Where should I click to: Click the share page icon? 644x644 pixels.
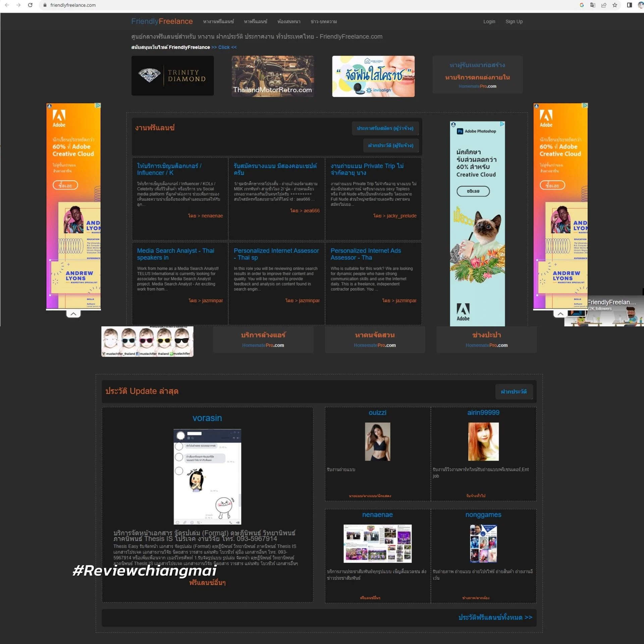[x=604, y=5]
